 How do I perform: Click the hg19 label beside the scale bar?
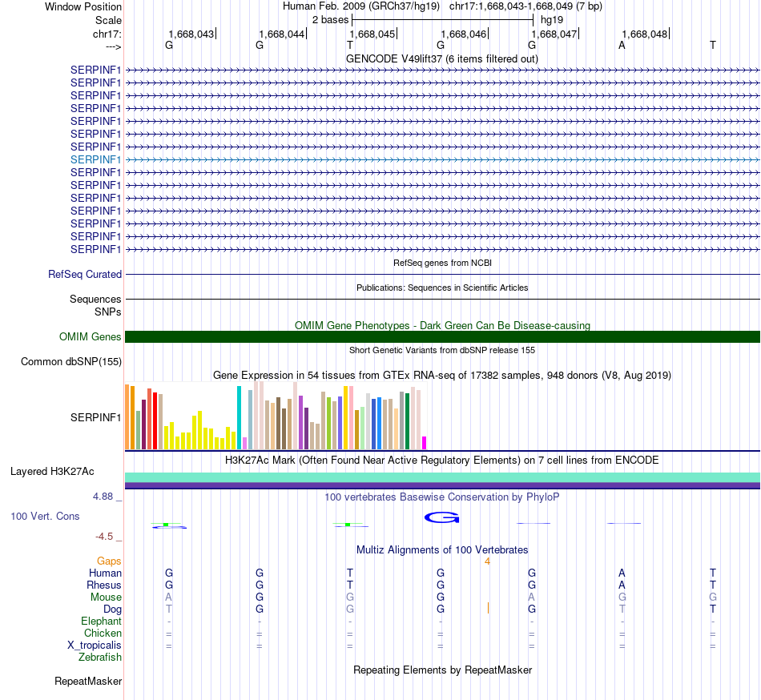pyautogui.click(x=552, y=20)
